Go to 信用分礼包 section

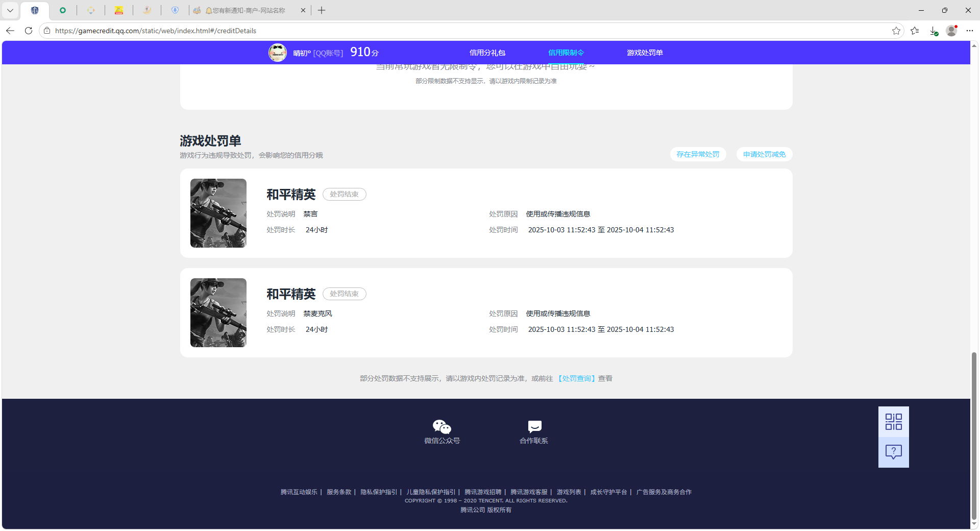click(x=487, y=53)
